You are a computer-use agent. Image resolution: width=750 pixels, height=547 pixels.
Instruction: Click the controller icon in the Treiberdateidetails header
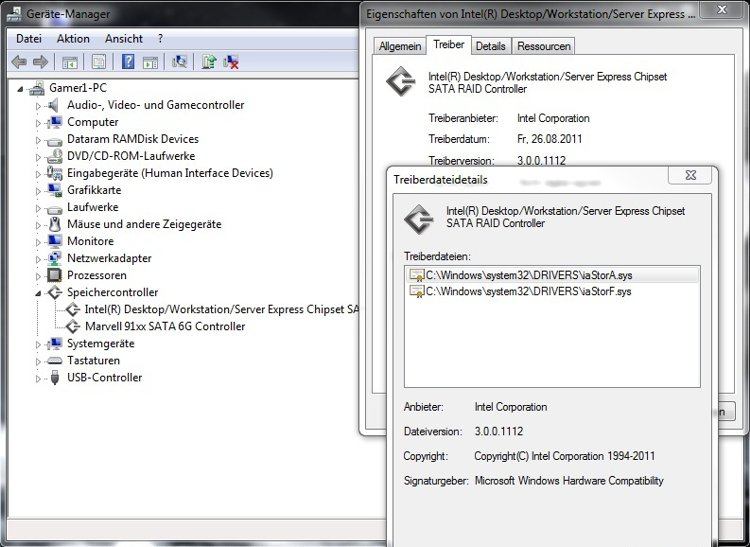[418, 219]
